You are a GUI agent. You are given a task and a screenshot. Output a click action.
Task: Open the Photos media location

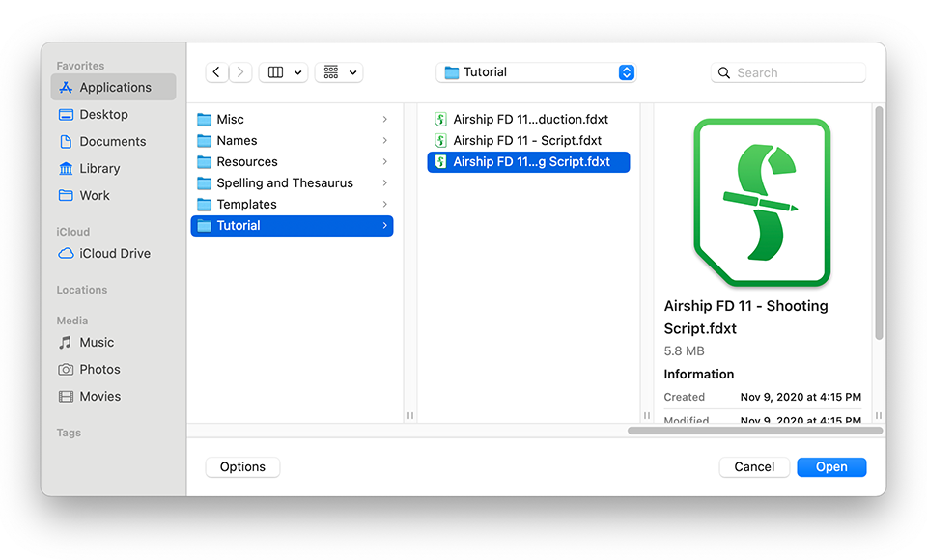click(x=99, y=369)
